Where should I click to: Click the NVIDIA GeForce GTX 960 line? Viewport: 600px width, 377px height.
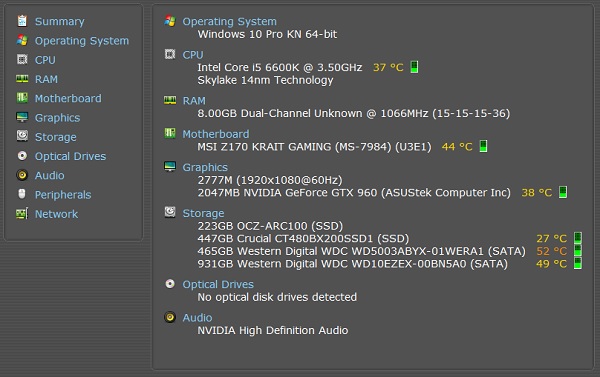click(354, 193)
